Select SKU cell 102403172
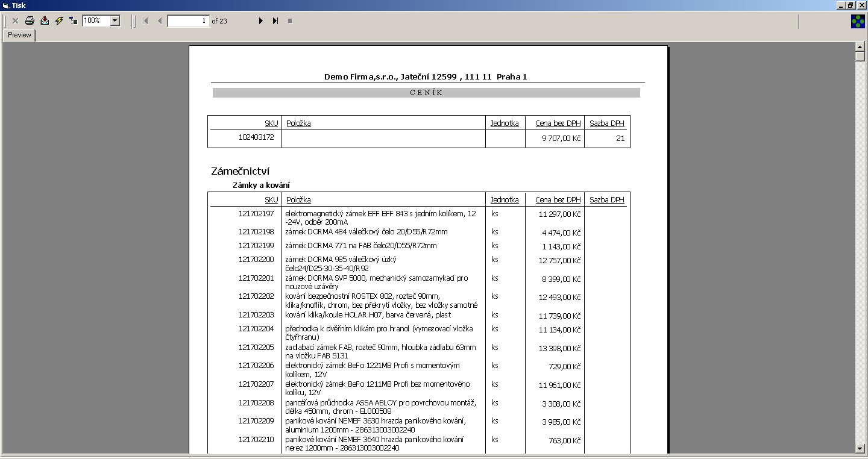The image size is (868, 459). point(256,137)
